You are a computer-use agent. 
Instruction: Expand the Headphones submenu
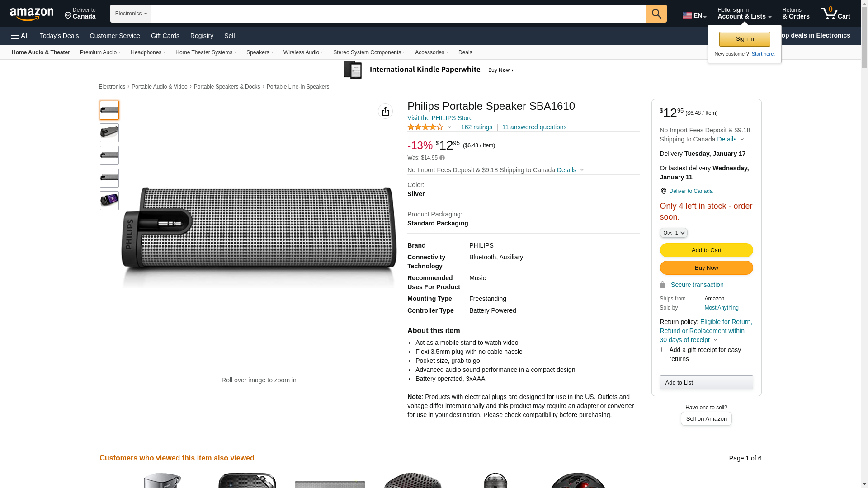(148, 52)
